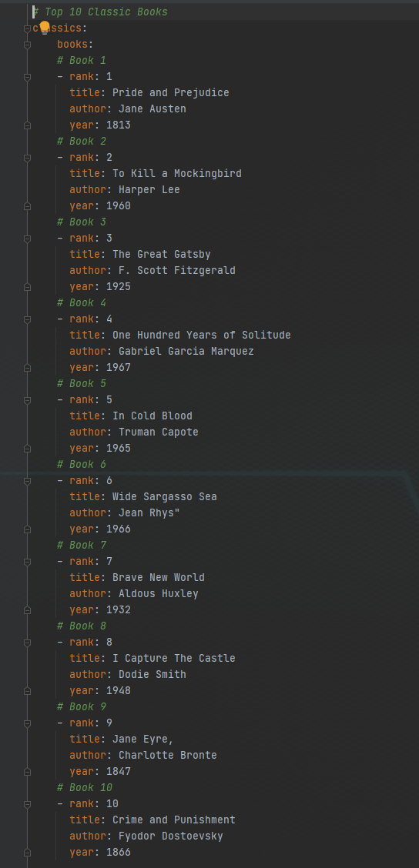Screen dimensions: 419x868
Task: Click the title 'To Kill a Mockingbird'
Action: click(x=177, y=174)
